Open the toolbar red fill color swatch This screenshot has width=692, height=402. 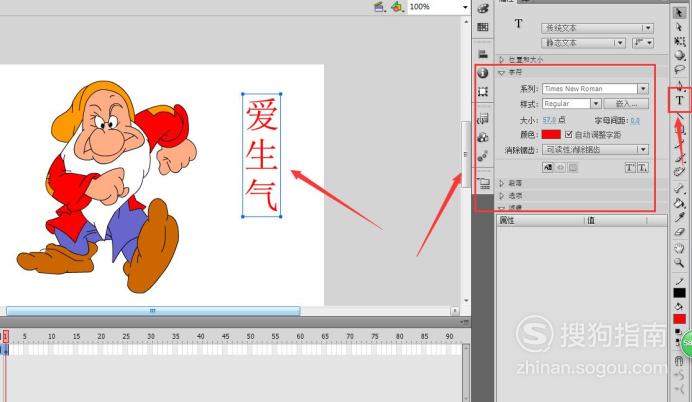tap(680, 319)
